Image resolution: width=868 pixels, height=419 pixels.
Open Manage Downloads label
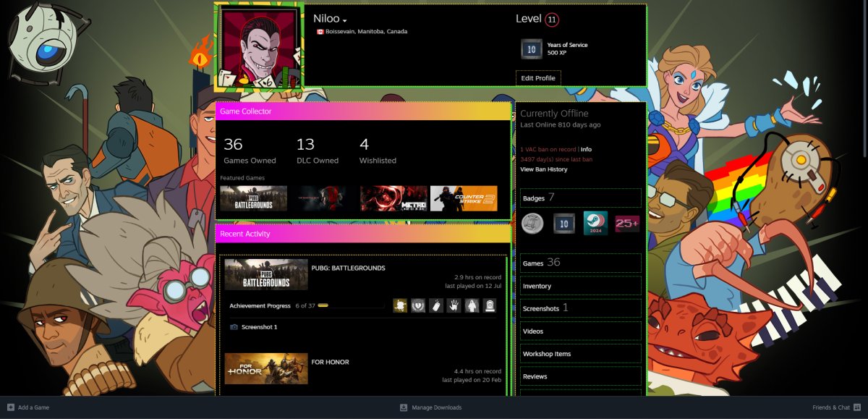437,407
